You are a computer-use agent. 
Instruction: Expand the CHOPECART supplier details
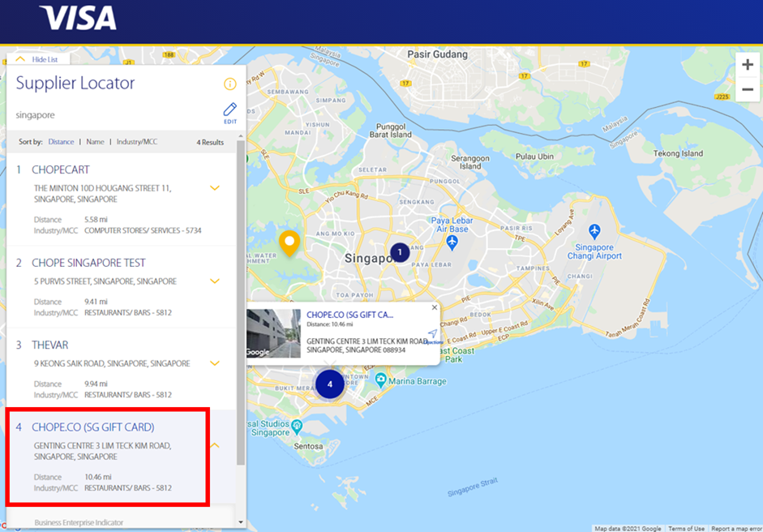point(215,188)
